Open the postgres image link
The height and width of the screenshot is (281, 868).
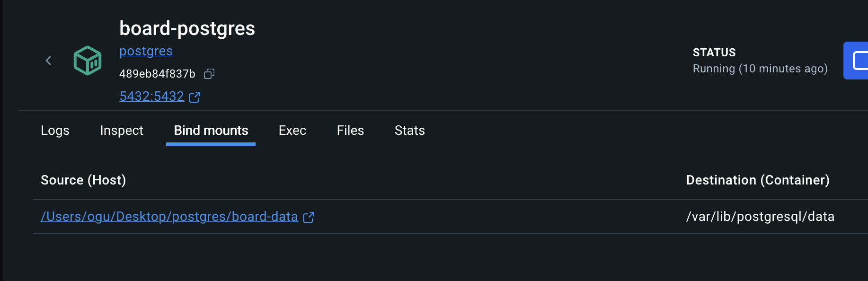[146, 51]
